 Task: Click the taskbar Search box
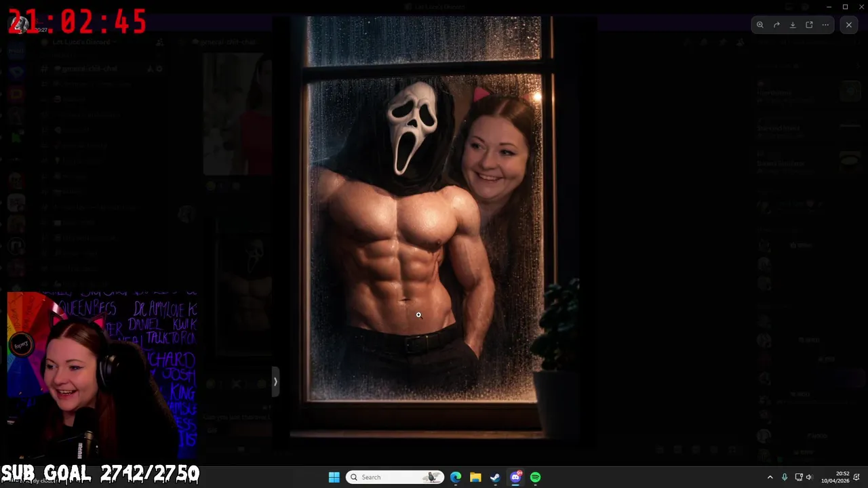click(x=395, y=477)
